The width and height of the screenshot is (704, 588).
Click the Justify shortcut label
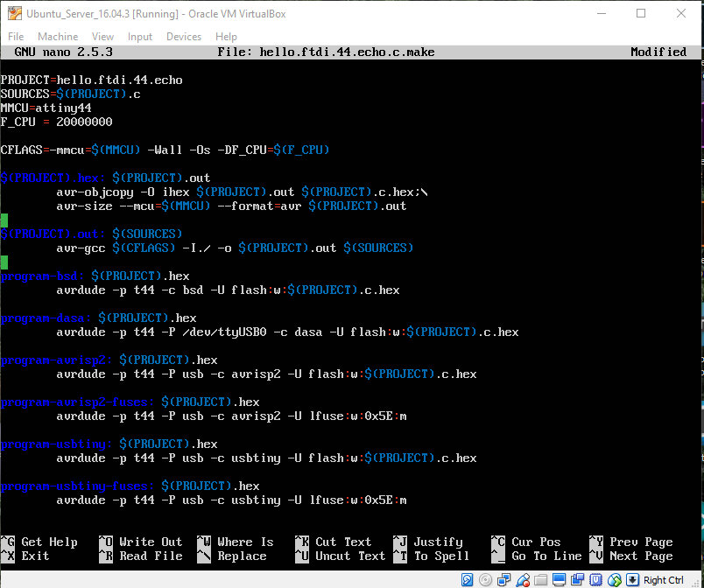(438, 542)
